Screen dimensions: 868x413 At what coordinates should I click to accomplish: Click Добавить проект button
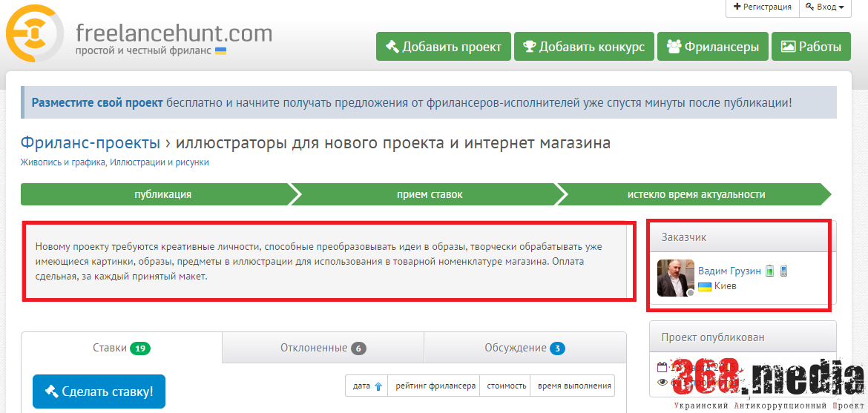[444, 47]
